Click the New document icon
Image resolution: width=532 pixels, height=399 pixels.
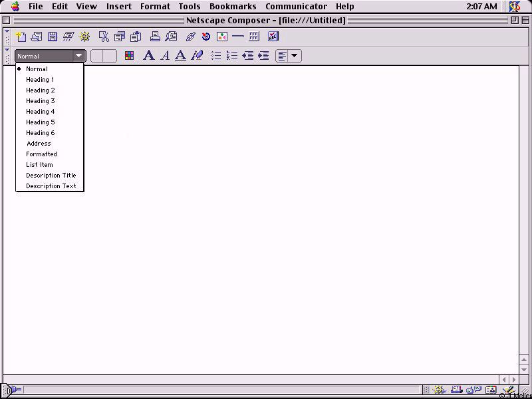point(21,37)
